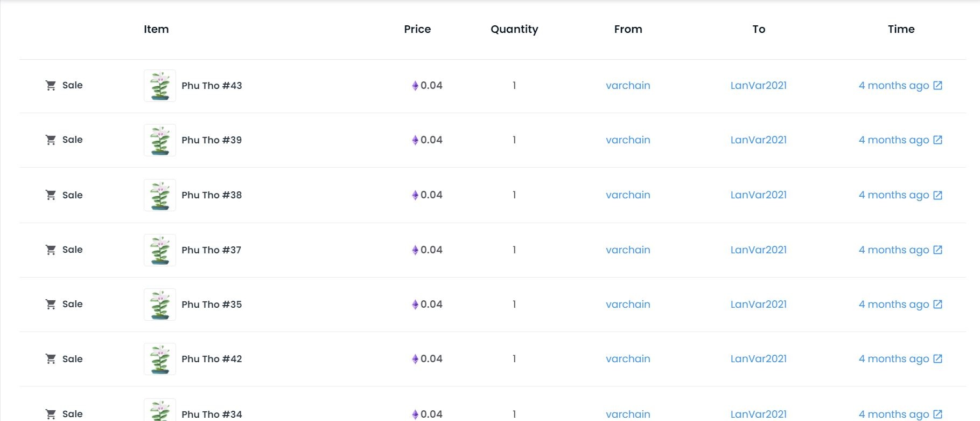980x421 pixels.
Task: Open the external link icon in Phu Tho #39 row
Action: coord(937,140)
